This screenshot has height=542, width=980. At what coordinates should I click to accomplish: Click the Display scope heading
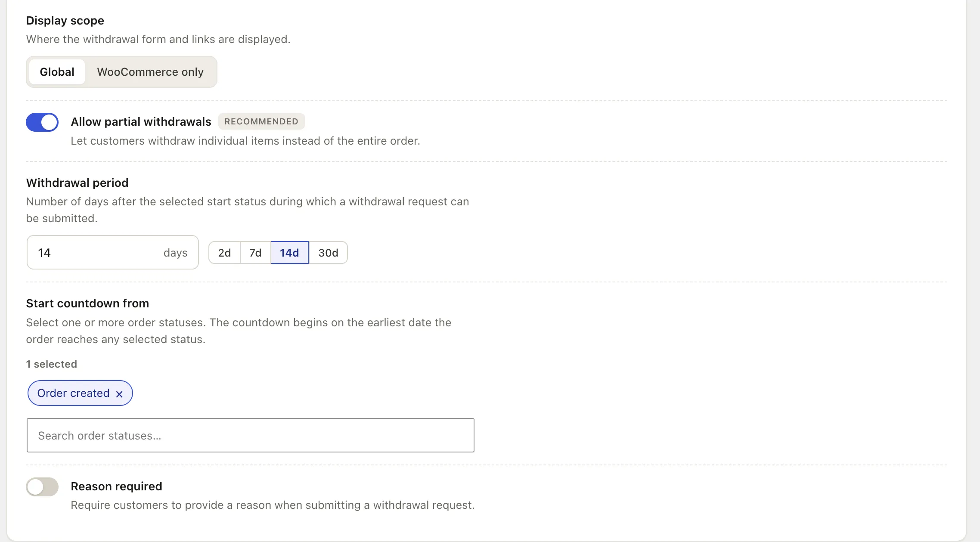coord(65,21)
